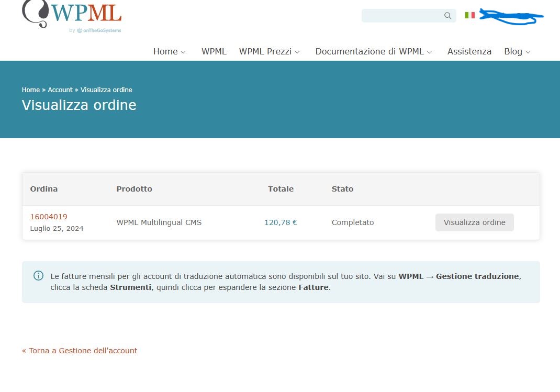Click the 120,78 € total amount
560x392 pixels.
pyautogui.click(x=281, y=222)
